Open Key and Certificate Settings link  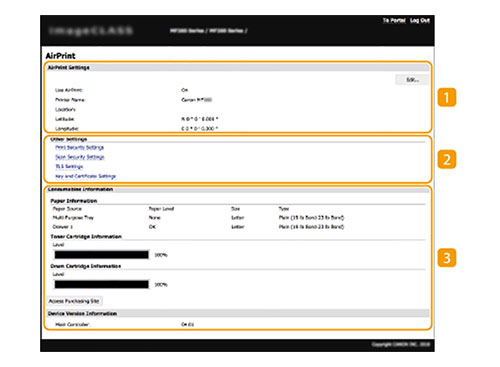tap(86, 176)
